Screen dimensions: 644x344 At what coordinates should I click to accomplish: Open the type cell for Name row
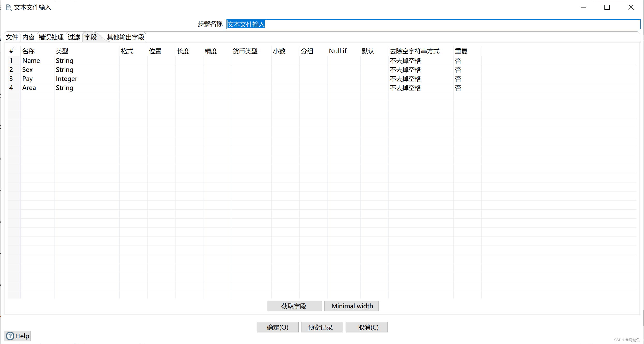point(65,60)
